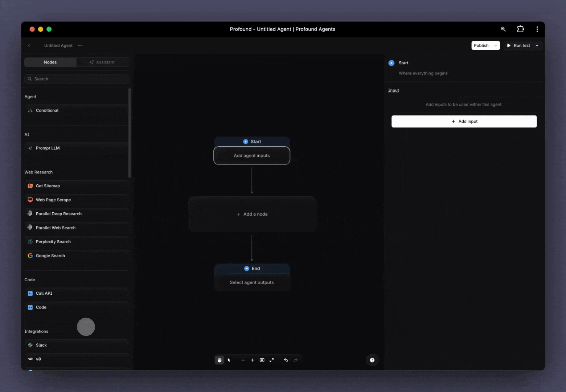Click Add a node placeholder
The image size is (566, 392).
click(x=253, y=214)
